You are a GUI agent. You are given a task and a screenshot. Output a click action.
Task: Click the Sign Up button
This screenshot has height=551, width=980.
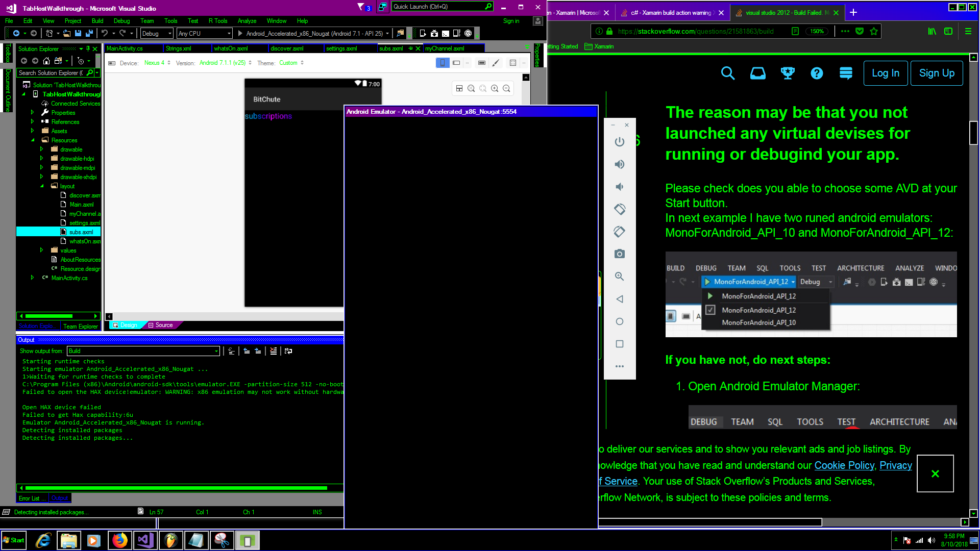coord(937,73)
